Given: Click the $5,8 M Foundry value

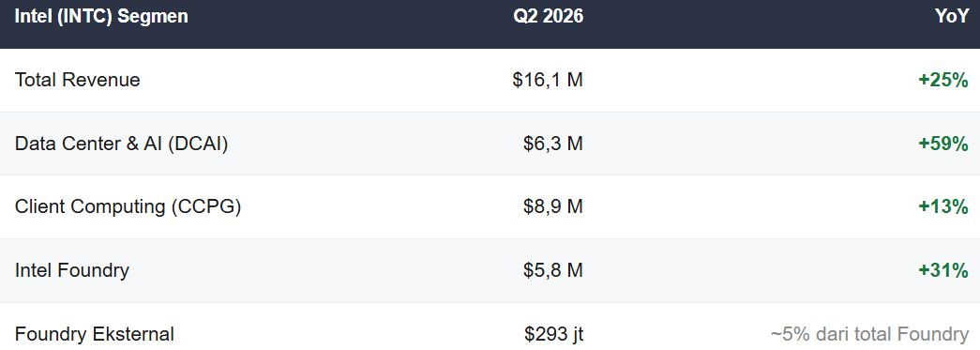Looking at the screenshot, I should coord(553,270).
